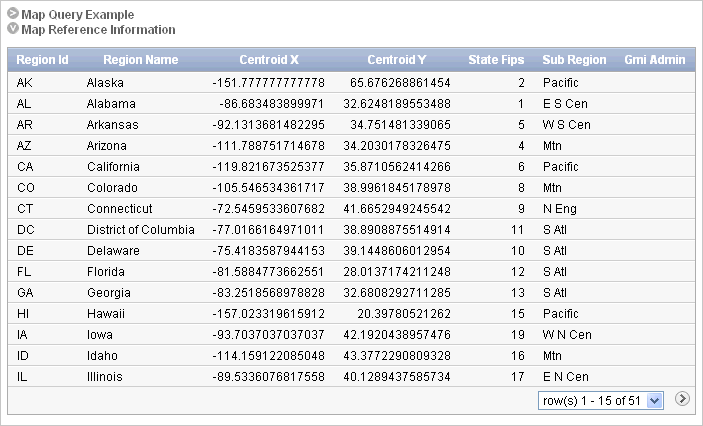Sort by Sub Region column header
Viewport: 703px width, 426px height.
click(x=574, y=60)
